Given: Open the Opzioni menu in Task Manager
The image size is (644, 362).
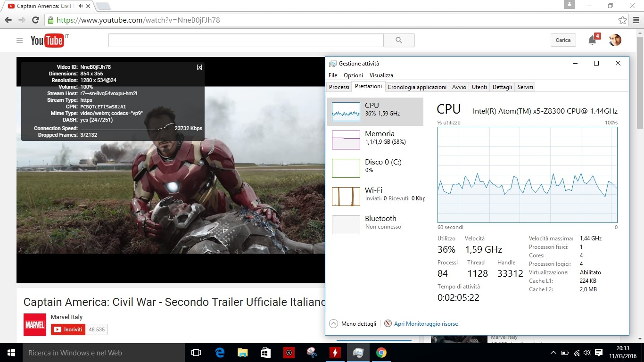Looking at the screenshot, I should pos(353,75).
